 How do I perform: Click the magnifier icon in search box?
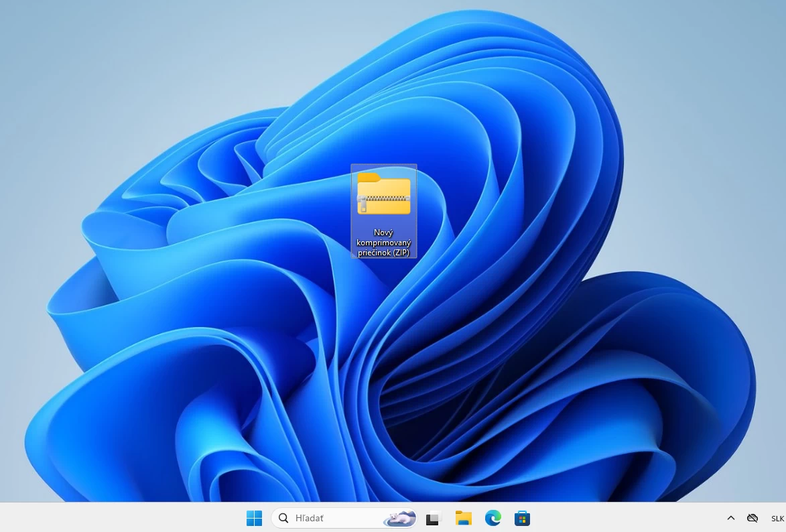[x=283, y=518]
